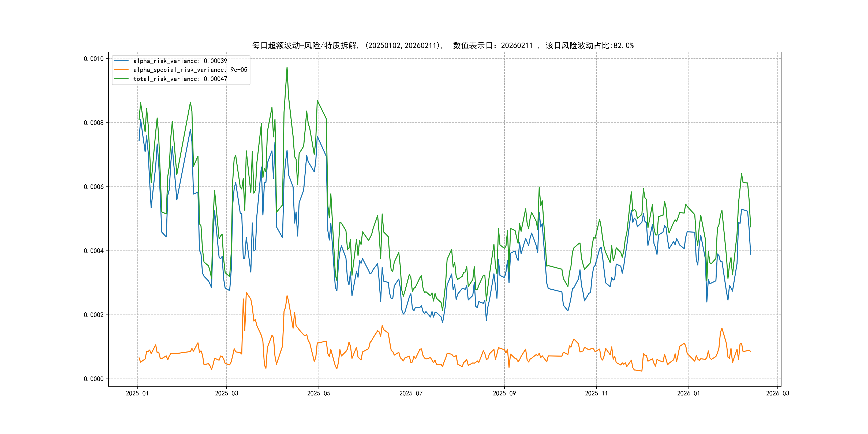The width and height of the screenshot is (868, 434).
Task: Click the 2025-07 x-axis tick label
Action: click(x=411, y=393)
